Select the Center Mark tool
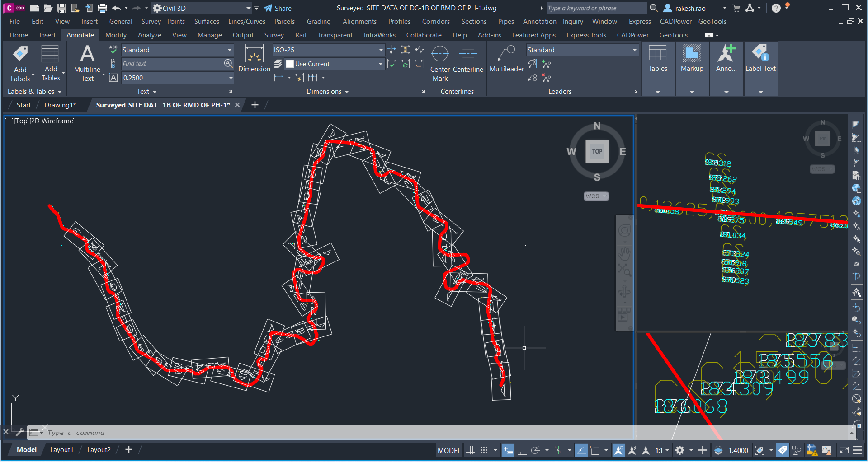The height and width of the screenshot is (462, 868). 439,63
